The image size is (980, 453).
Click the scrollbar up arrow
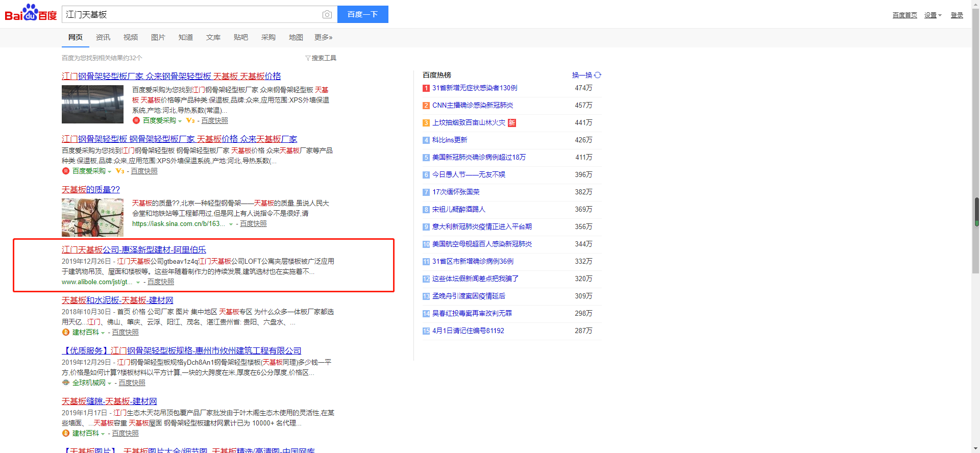pos(976,4)
